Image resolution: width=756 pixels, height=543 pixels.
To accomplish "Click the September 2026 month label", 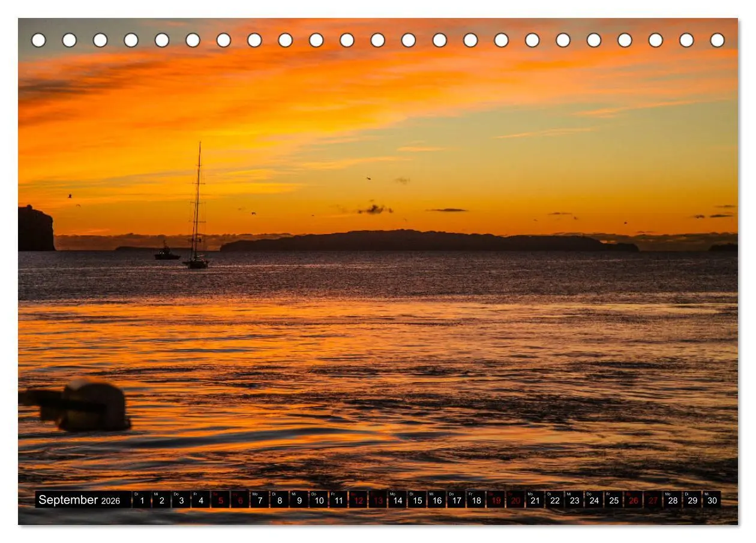I will click(x=79, y=500).
